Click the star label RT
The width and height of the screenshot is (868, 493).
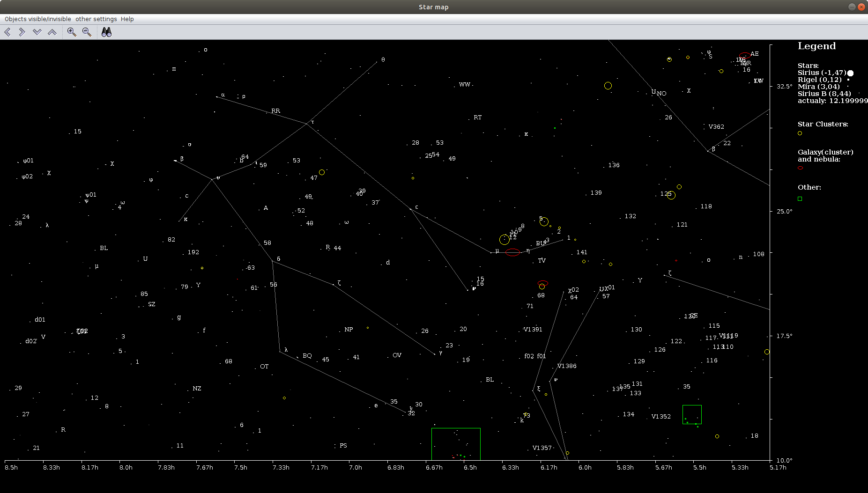coord(477,118)
